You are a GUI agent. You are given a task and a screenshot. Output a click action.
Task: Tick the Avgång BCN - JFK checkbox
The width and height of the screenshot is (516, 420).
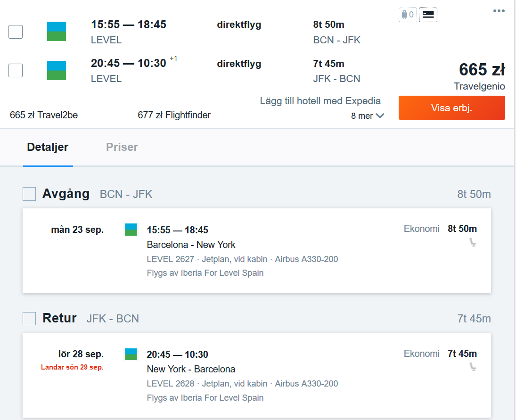pyautogui.click(x=29, y=194)
